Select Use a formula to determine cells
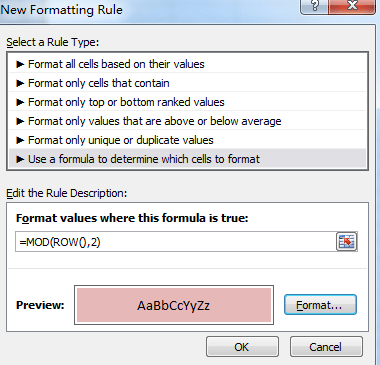Image resolution: width=380 pixels, height=365 pixels. click(187, 159)
